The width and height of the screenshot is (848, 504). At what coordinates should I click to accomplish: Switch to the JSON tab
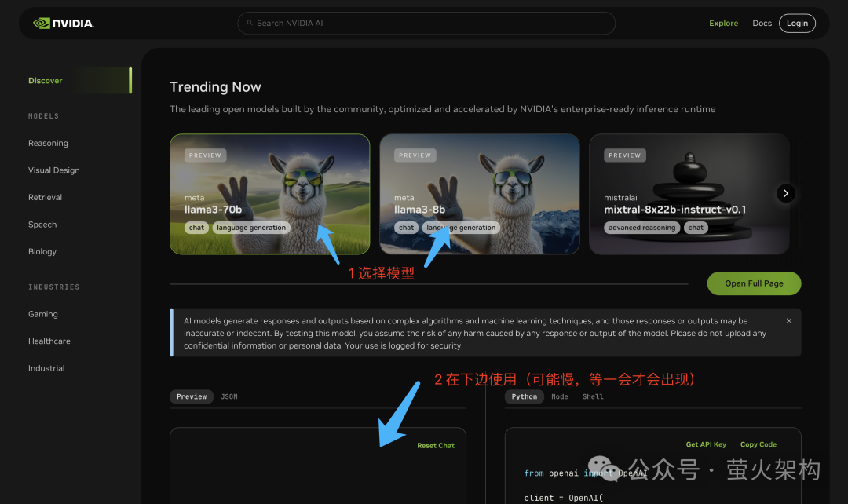click(228, 397)
